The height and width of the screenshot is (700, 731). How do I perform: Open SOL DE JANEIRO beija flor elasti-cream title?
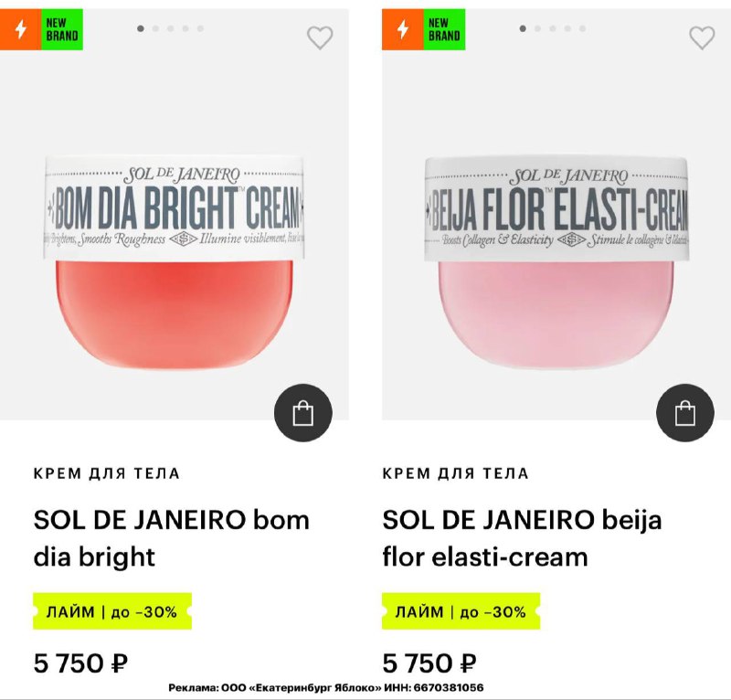coord(522,537)
